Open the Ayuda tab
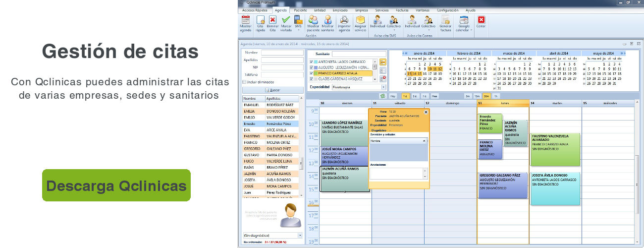Image resolution: width=644 pixels, height=248 pixels. pyautogui.click(x=470, y=10)
